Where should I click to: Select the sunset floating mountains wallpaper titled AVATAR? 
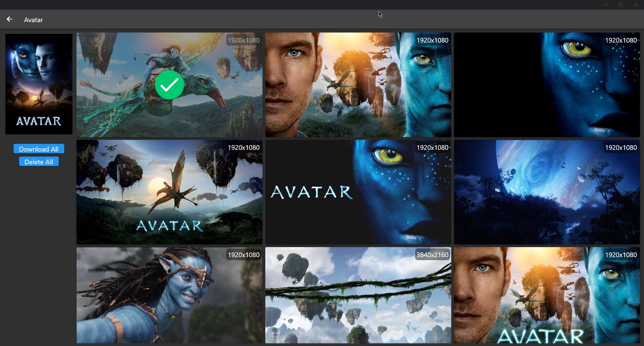click(x=169, y=192)
